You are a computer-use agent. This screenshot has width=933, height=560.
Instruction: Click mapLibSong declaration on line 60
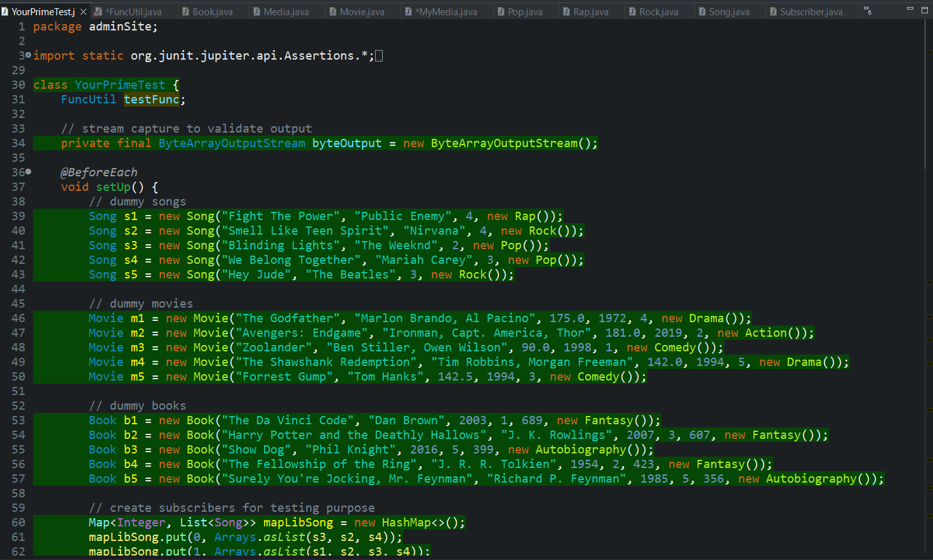tap(298, 523)
